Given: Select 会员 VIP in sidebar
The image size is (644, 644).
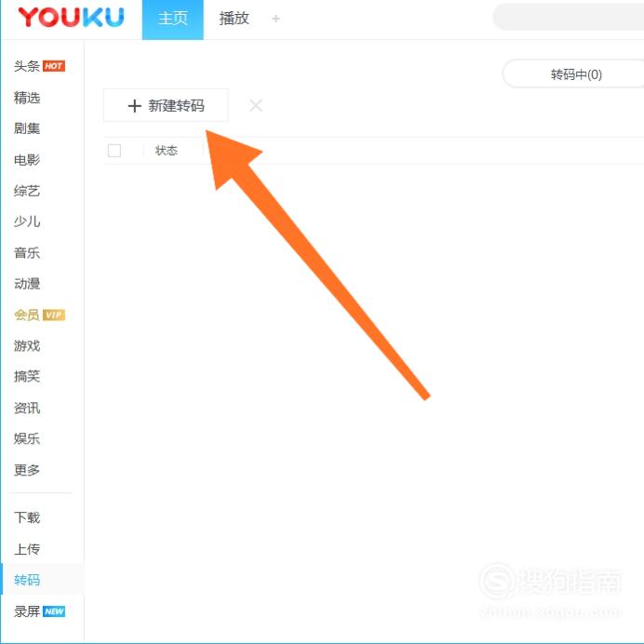Looking at the screenshot, I should (39, 315).
